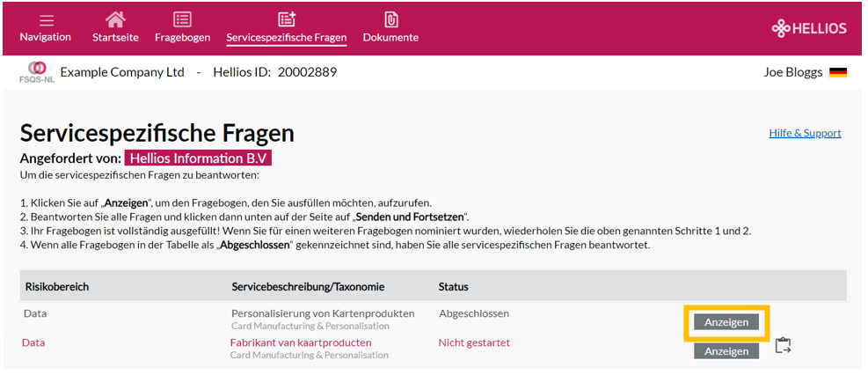
Task: Open the hamburger Navigation menu icon
Action: [47, 20]
